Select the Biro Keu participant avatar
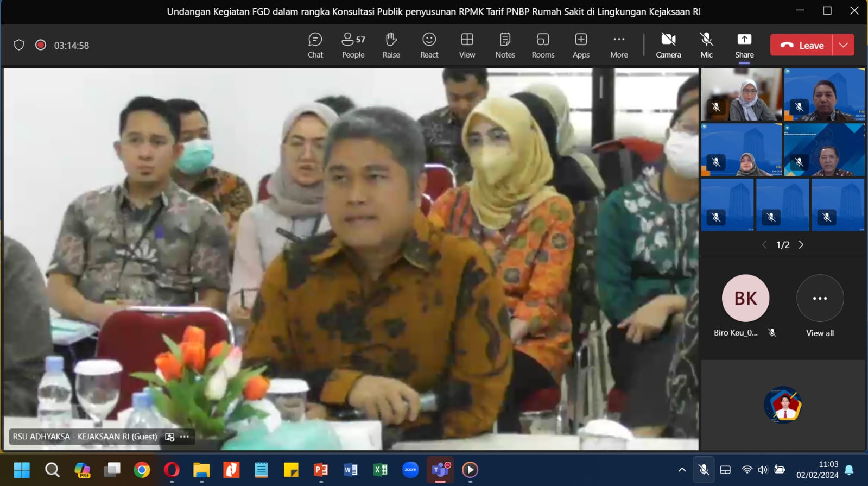 [x=745, y=298]
